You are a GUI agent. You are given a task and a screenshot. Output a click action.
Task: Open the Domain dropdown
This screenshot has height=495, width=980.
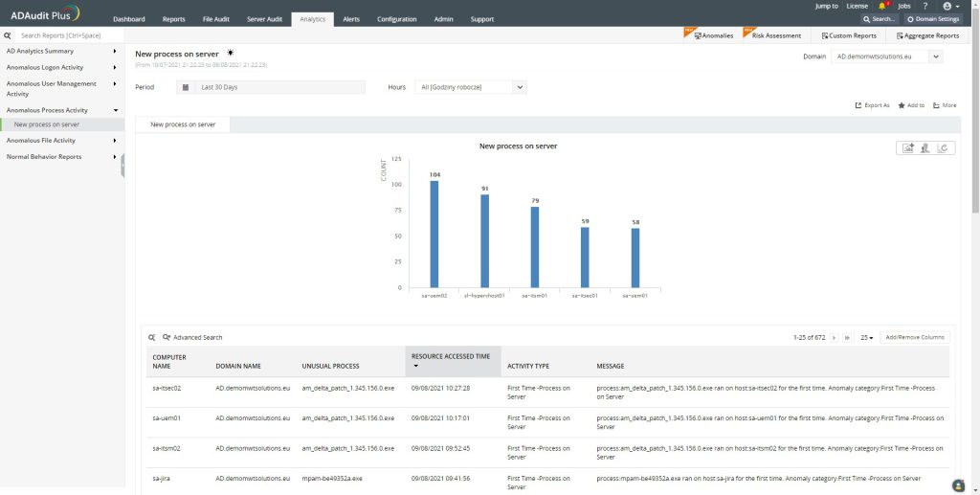tap(885, 56)
